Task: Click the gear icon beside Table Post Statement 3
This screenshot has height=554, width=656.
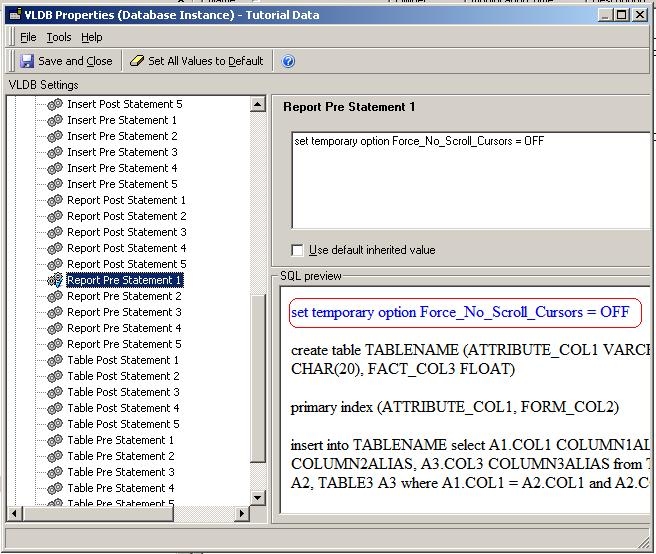Action: coord(55,392)
